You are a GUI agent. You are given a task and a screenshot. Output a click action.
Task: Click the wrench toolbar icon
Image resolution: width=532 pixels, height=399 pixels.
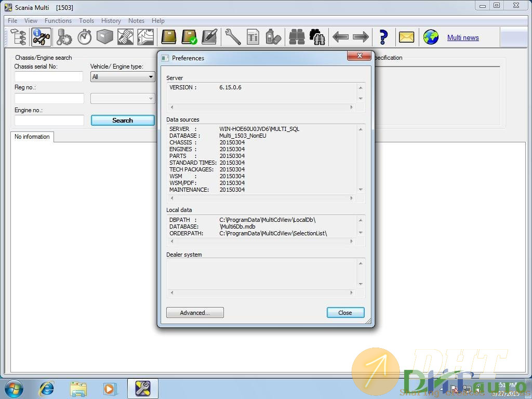tap(233, 37)
